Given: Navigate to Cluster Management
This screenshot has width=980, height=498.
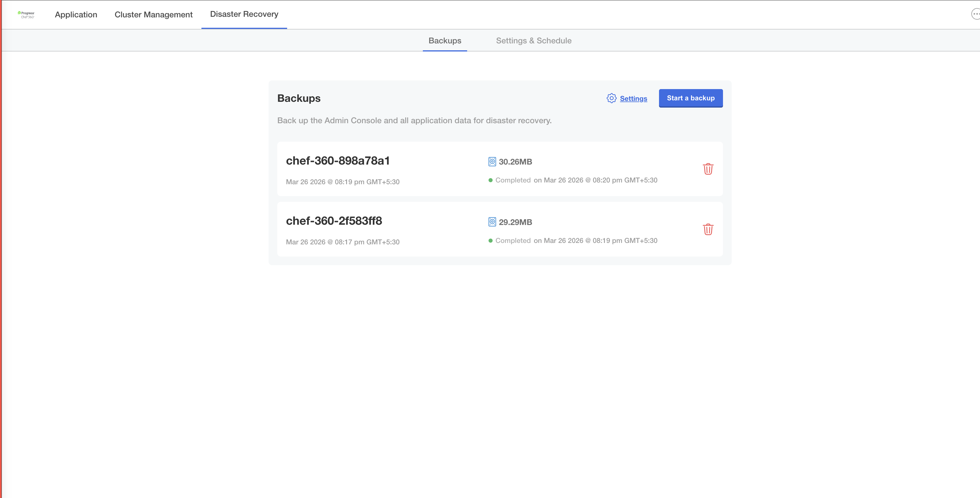Looking at the screenshot, I should pos(154,14).
